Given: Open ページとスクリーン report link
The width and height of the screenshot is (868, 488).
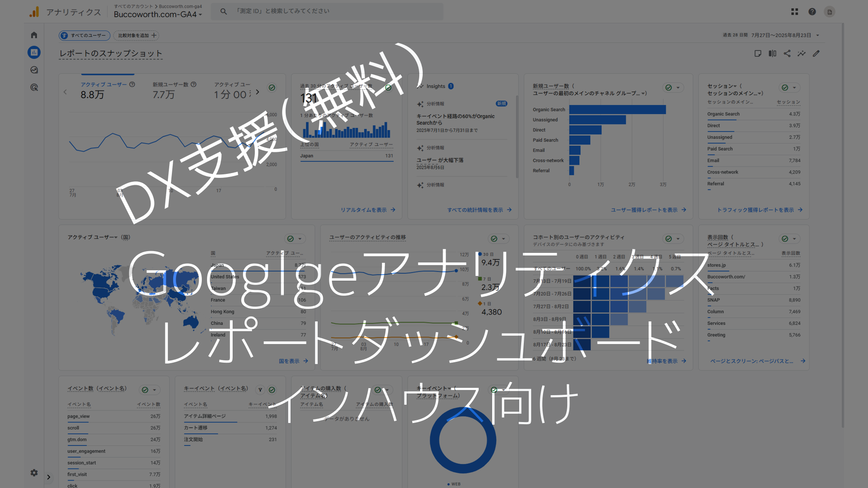Looking at the screenshot, I should pos(758,361).
